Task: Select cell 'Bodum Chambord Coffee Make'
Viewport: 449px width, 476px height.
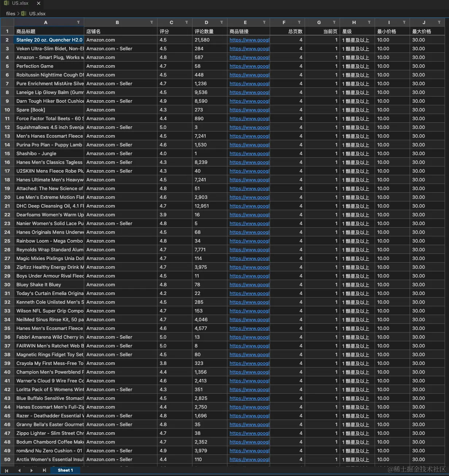Action: (49, 442)
